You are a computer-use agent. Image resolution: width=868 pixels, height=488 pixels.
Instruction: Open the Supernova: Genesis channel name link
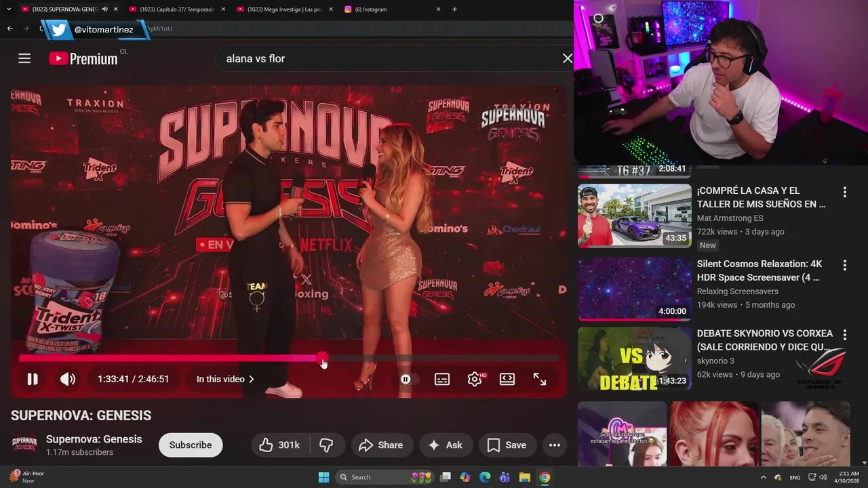tap(94, 439)
